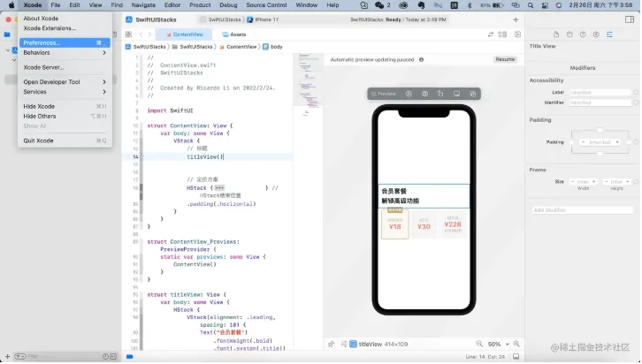Open the Apple menu
642x364 pixels.
coord(11,5)
